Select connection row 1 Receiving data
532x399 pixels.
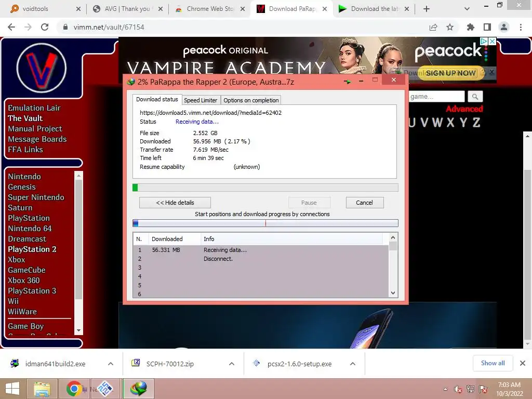coord(261,250)
